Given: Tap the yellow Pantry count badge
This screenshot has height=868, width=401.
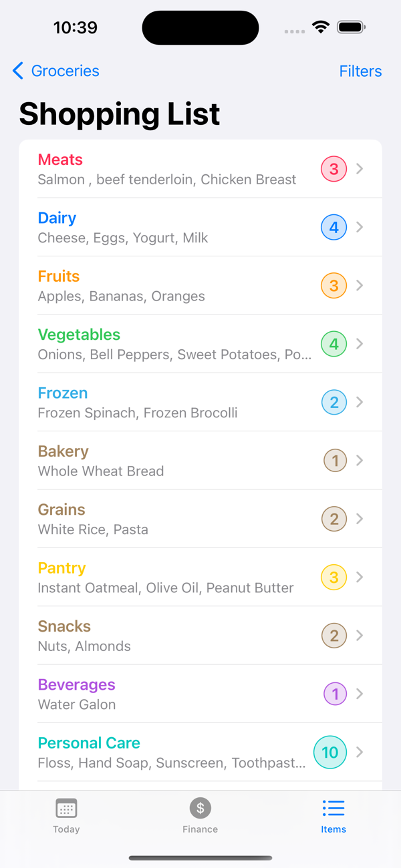Looking at the screenshot, I should [334, 577].
